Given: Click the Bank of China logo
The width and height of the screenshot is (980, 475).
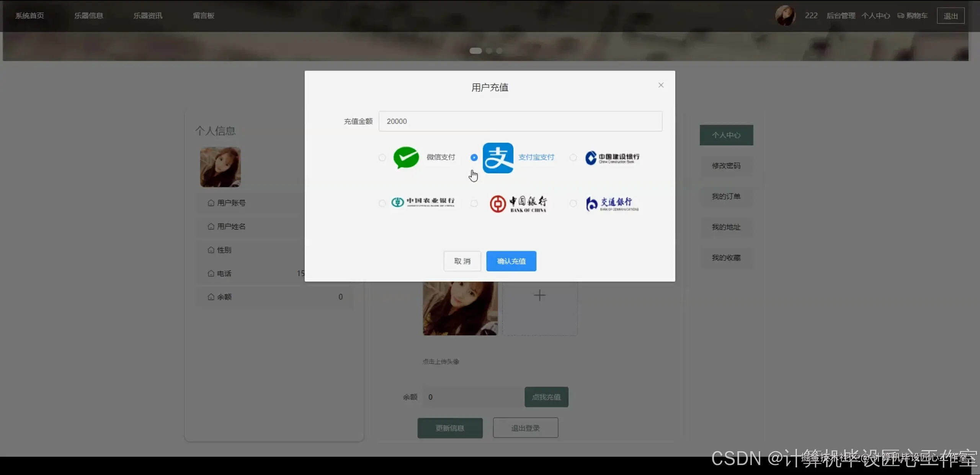Looking at the screenshot, I should coord(518,204).
